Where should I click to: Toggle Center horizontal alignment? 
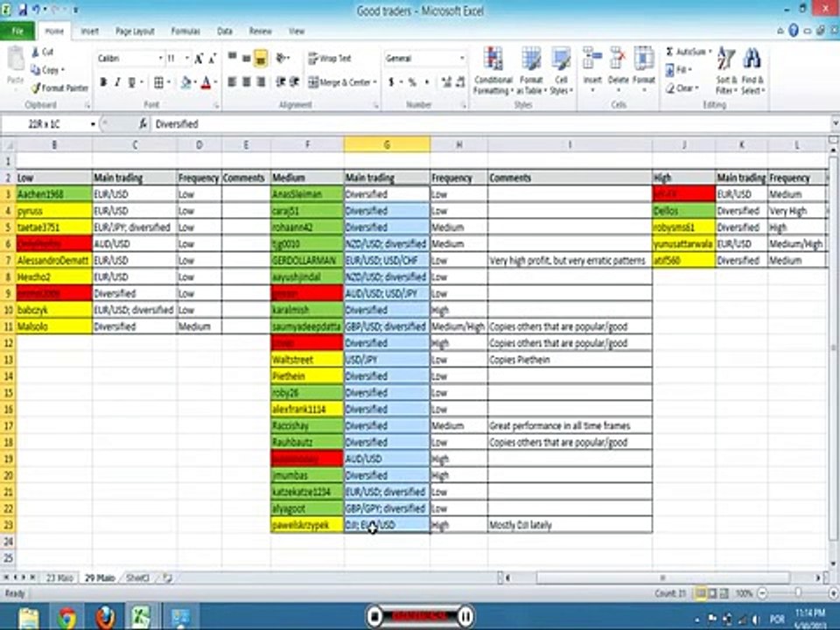[x=247, y=82]
